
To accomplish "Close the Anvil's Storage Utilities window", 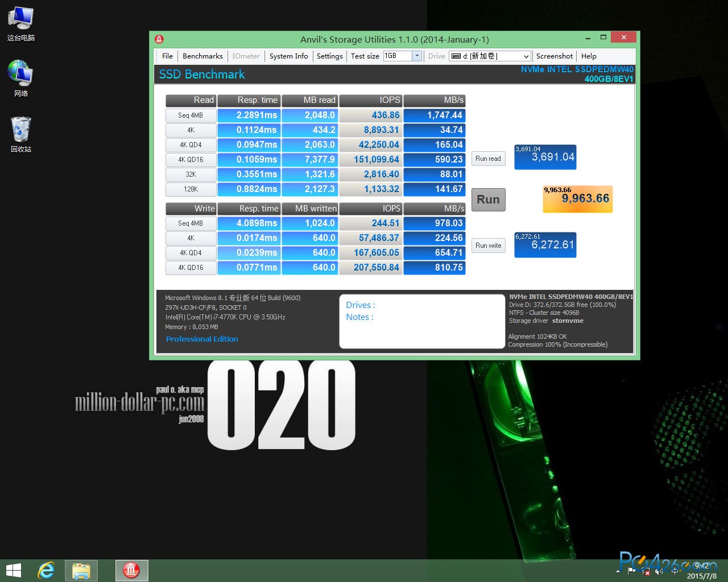I will pos(624,38).
